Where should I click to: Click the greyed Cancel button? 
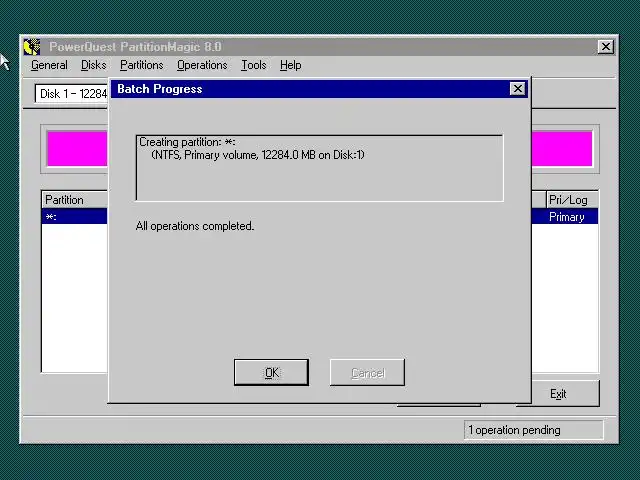367,372
